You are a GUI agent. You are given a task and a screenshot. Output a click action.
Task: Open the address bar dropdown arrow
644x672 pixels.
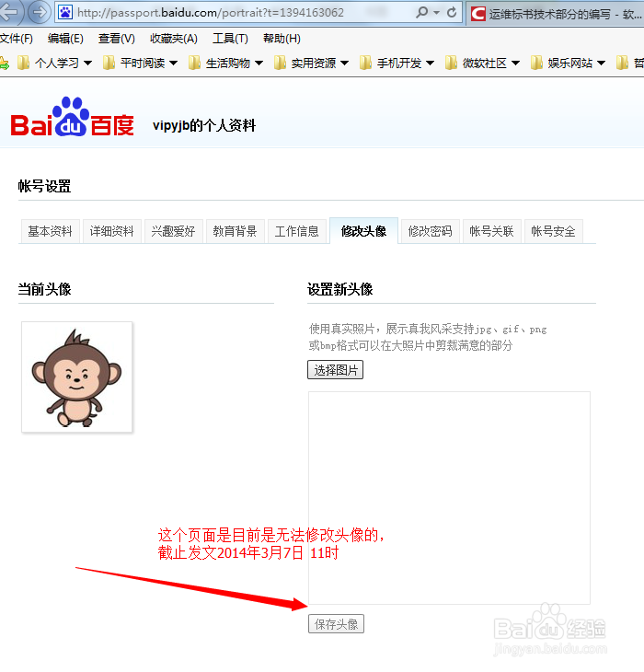(437, 13)
